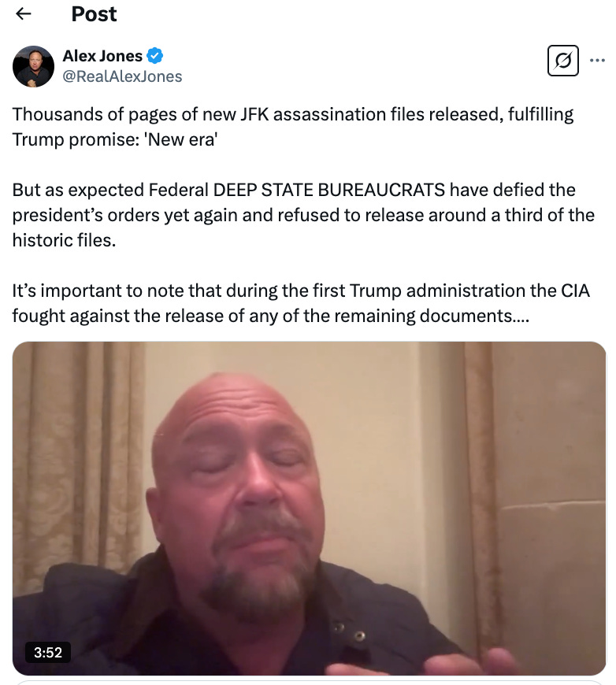Click the 3:52 video duration badge
This screenshot has height=685, width=616.
click(x=48, y=652)
